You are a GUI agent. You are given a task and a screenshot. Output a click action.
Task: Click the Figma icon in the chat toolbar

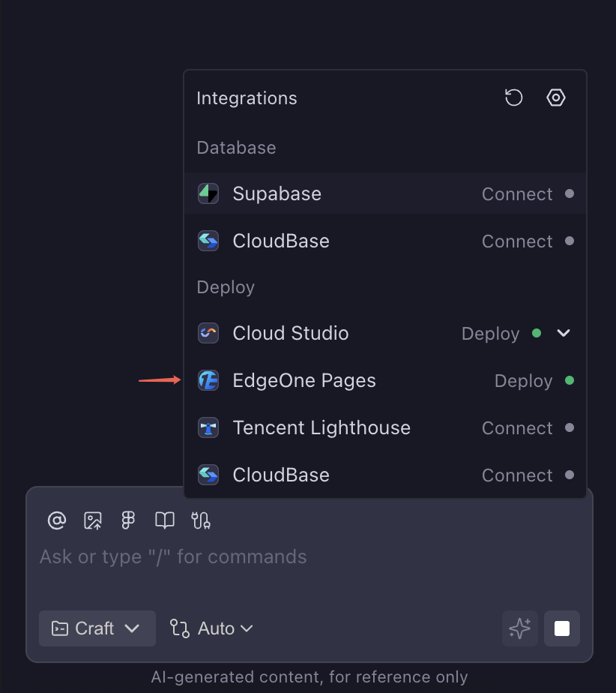click(128, 520)
